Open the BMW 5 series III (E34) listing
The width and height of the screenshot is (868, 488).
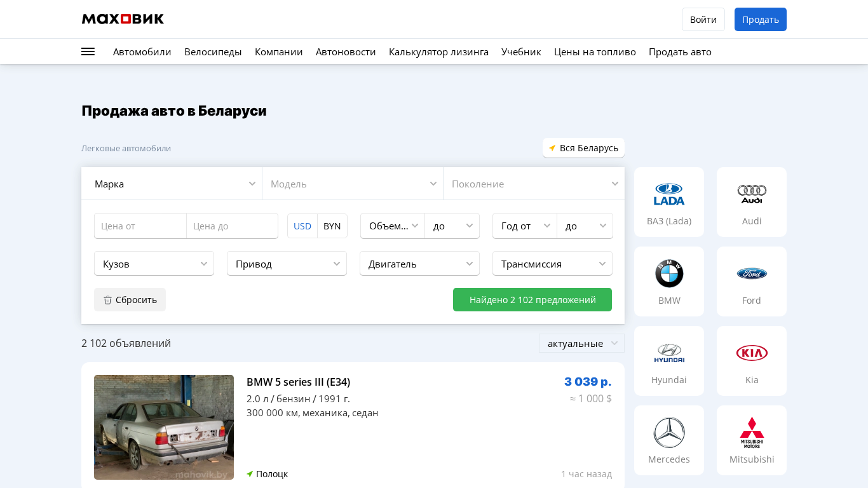click(x=298, y=382)
